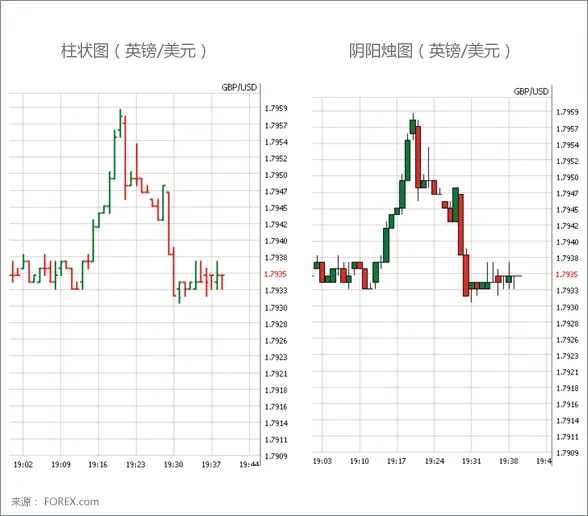588x516 pixels.
Task: Select 1.7923 on the candlestick chart axis
Action: pos(567,356)
